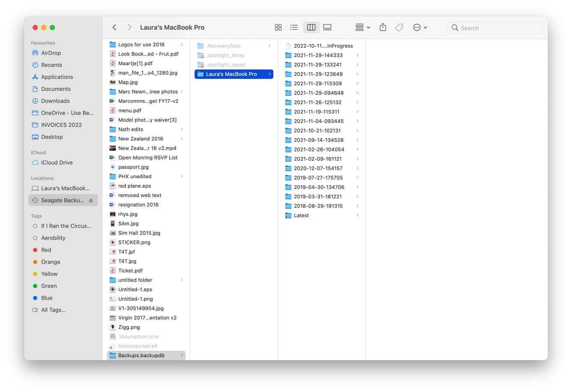The height and width of the screenshot is (392, 572).
Task: Expand the 2021-11-29-144333 backup folder
Action: click(357, 55)
